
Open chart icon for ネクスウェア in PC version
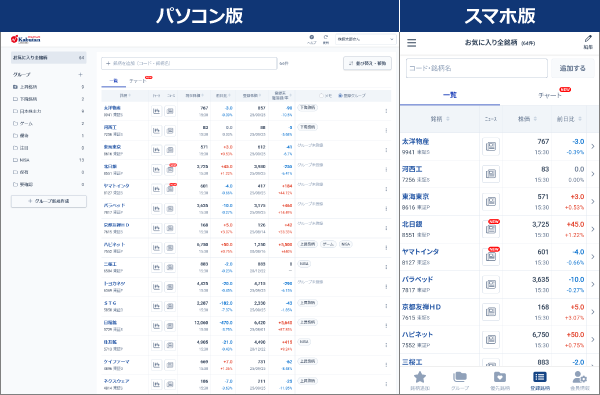click(157, 384)
